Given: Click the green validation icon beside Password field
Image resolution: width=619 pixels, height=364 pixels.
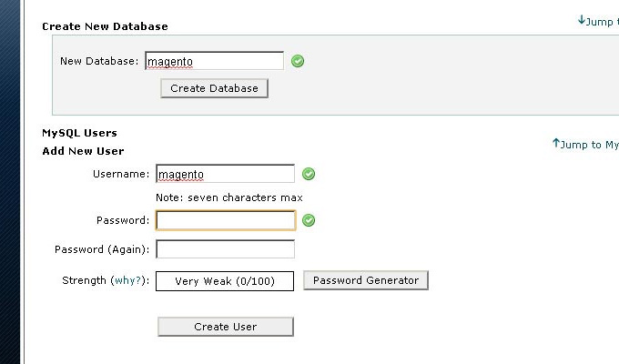Looking at the screenshot, I should [309, 220].
